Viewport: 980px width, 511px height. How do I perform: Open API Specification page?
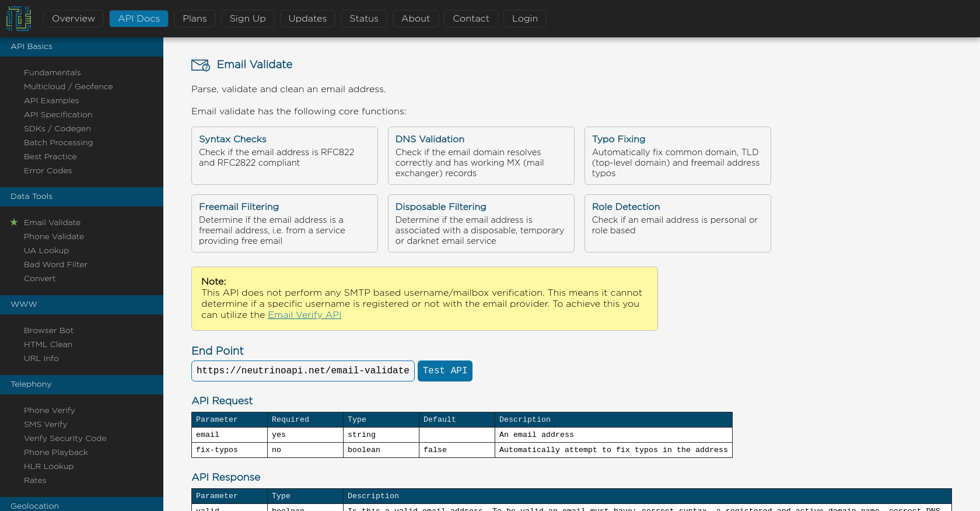pos(58,114)
